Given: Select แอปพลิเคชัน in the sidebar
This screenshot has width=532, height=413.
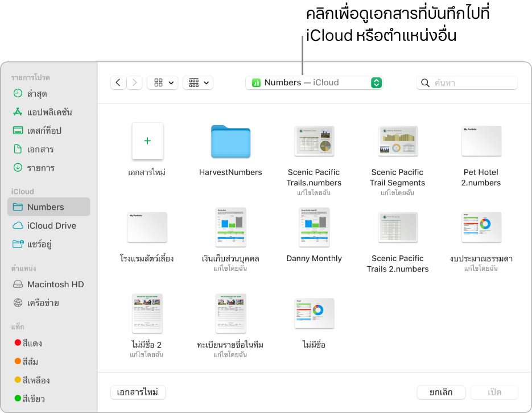Looking at the screenshot, I should coord(48,112).
